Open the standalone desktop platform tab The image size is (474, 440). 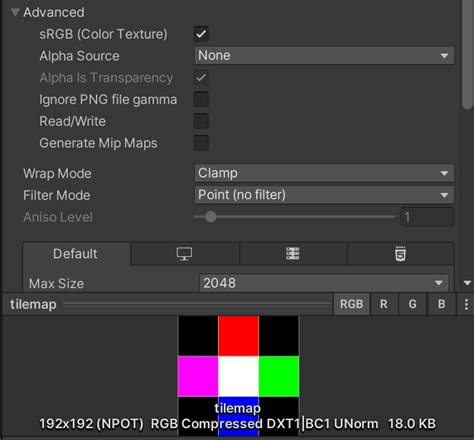tap(185, 254)
